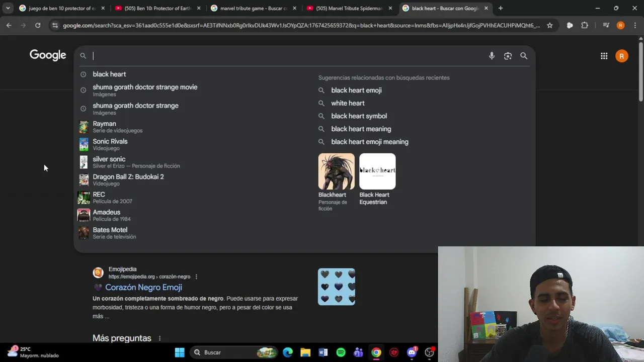644x362 pixels.
Task: Close the black heart search tab
Action: click(486, 8)
